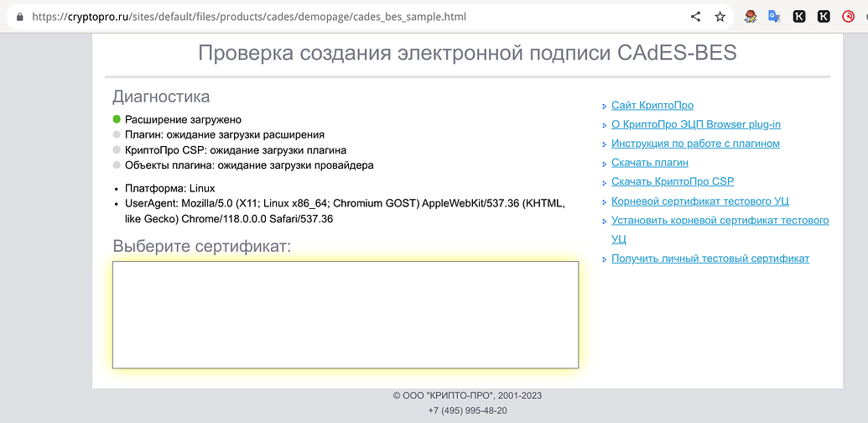Open the red circular extension icon

[849, 16]
